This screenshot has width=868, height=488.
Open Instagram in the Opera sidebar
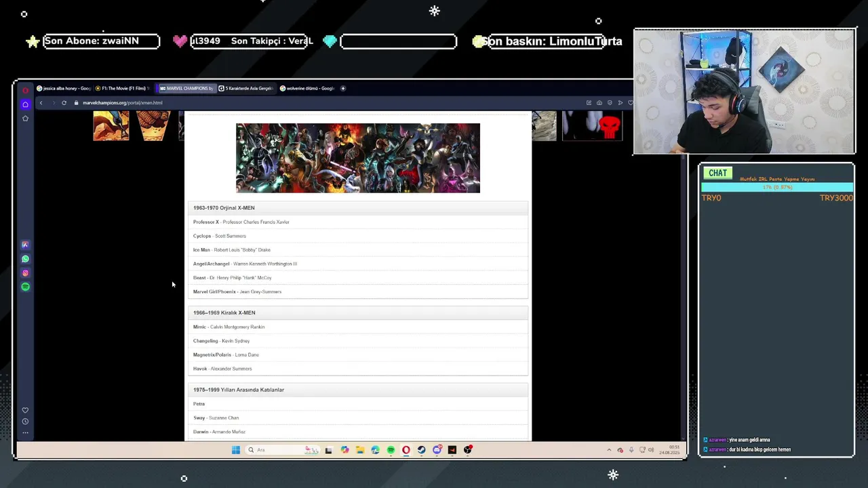pos(25,273)
